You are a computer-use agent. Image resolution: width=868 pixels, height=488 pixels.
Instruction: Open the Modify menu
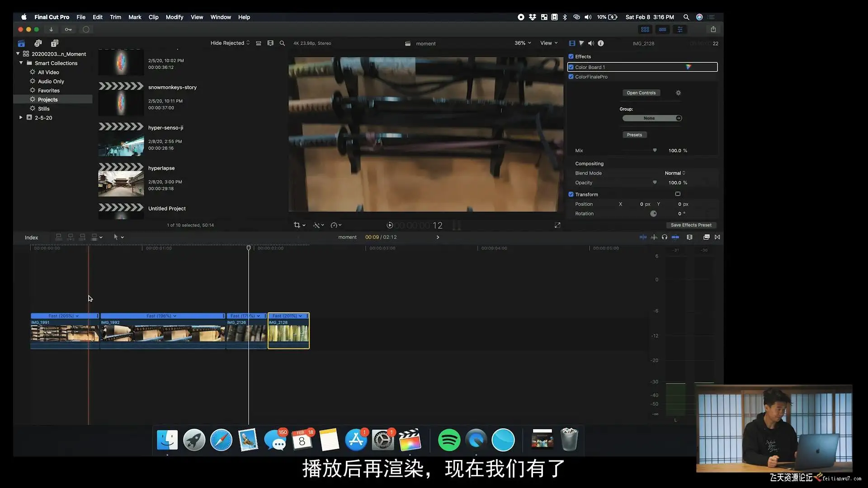point(174,17)
